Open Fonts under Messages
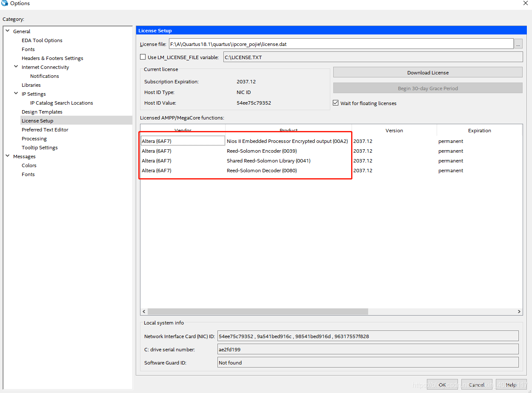 point(28,174)
